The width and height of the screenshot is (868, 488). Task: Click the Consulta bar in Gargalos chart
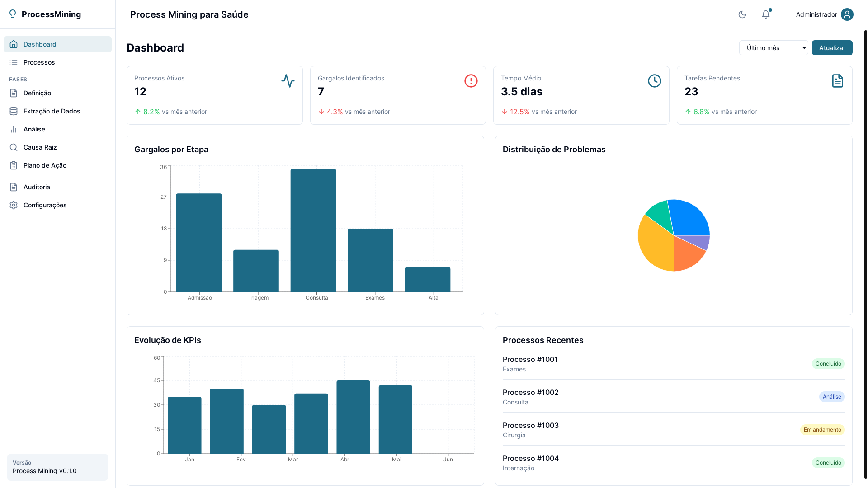(313, 230)
